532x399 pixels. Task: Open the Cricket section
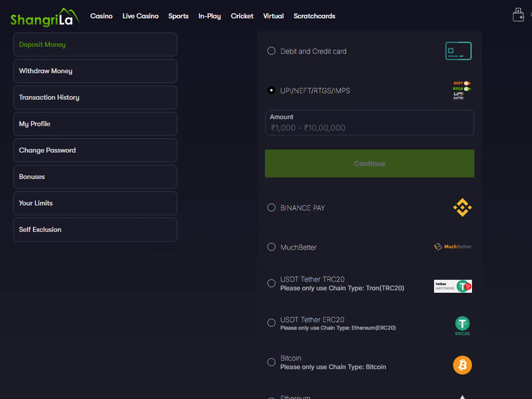coord(242,16)
